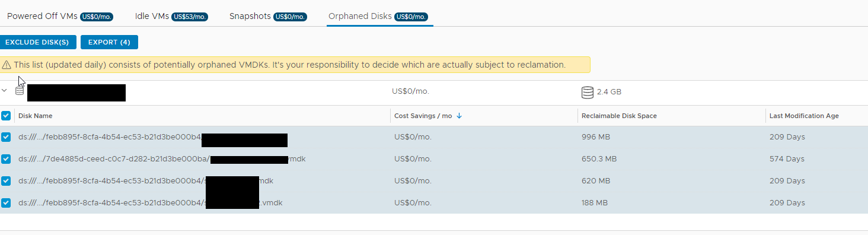868x235 pixels.
Task: Sort by the Reclaimable Disk Space column header
Action: coord(619,116)
